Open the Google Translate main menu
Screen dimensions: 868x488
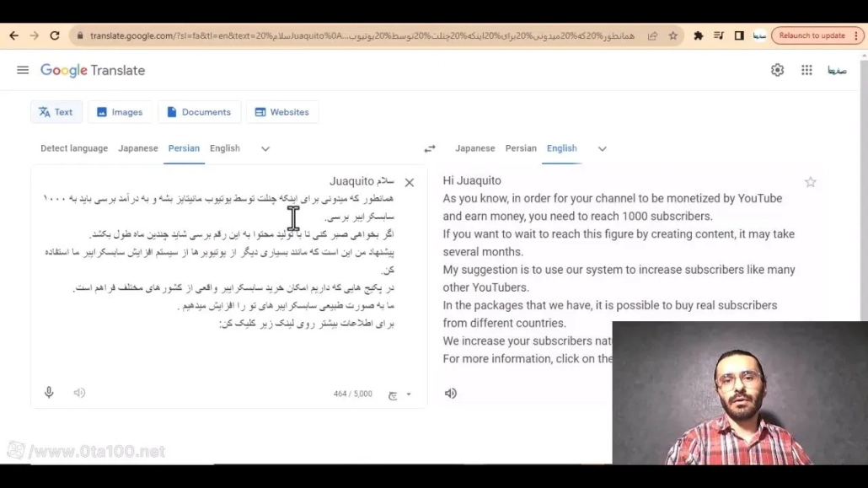click(23, 70)
